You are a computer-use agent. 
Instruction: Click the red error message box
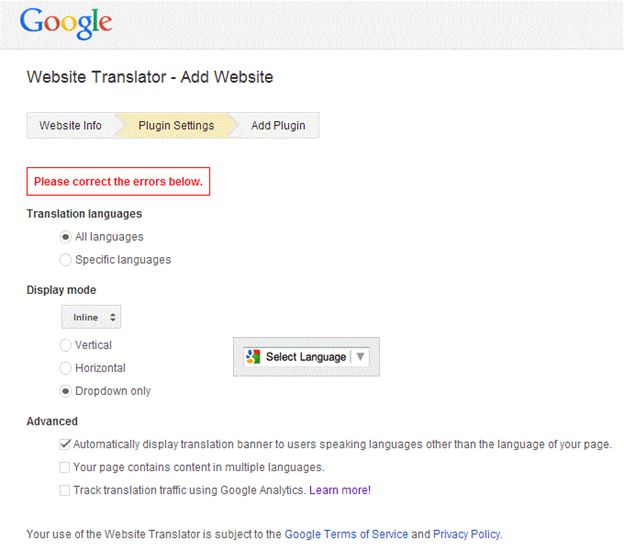coord(118,182)
